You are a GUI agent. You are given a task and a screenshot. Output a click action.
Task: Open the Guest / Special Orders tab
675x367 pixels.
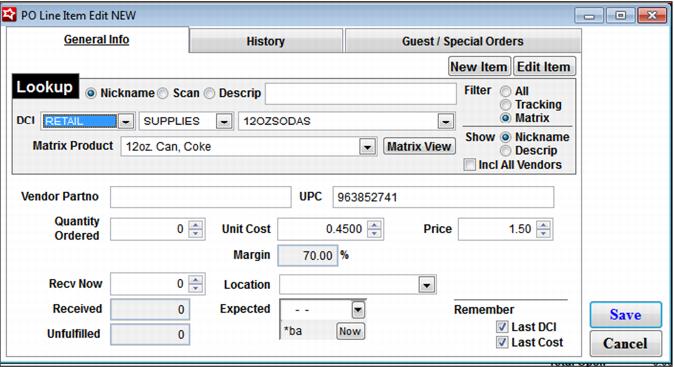click(463, 41)
